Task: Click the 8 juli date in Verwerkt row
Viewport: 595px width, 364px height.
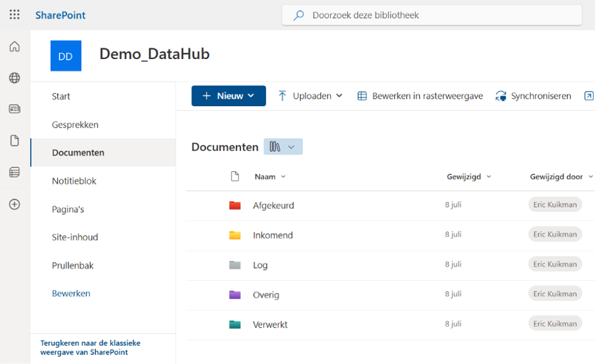Action: click(x=453, y=324)
